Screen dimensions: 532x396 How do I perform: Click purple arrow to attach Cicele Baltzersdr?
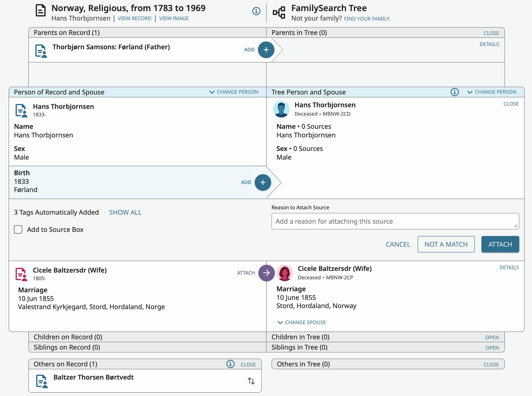266,273
